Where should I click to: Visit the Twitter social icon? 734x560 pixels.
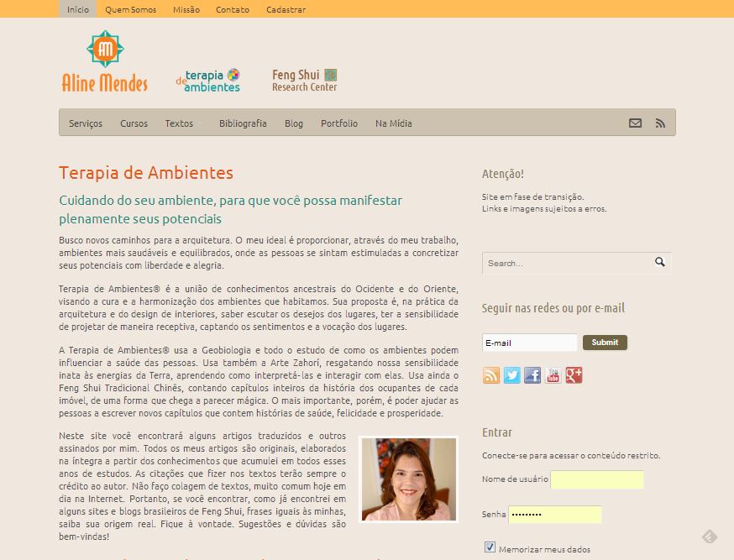pyautogui.click(x=512, y=375)
